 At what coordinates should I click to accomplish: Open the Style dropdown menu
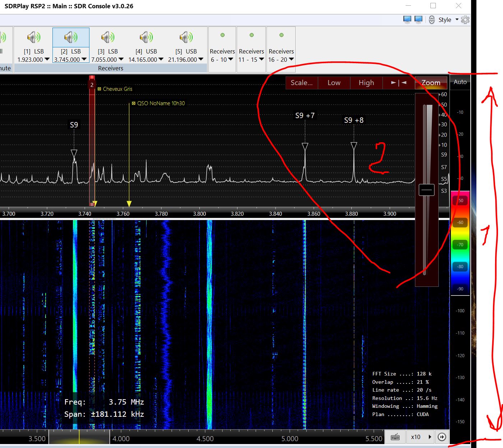pos(448,20)
